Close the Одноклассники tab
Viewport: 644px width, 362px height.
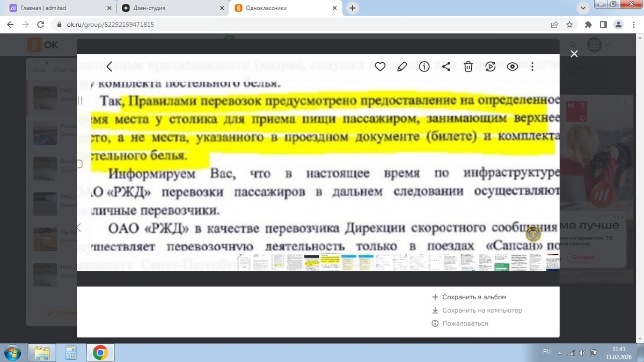tap(335, 8)
